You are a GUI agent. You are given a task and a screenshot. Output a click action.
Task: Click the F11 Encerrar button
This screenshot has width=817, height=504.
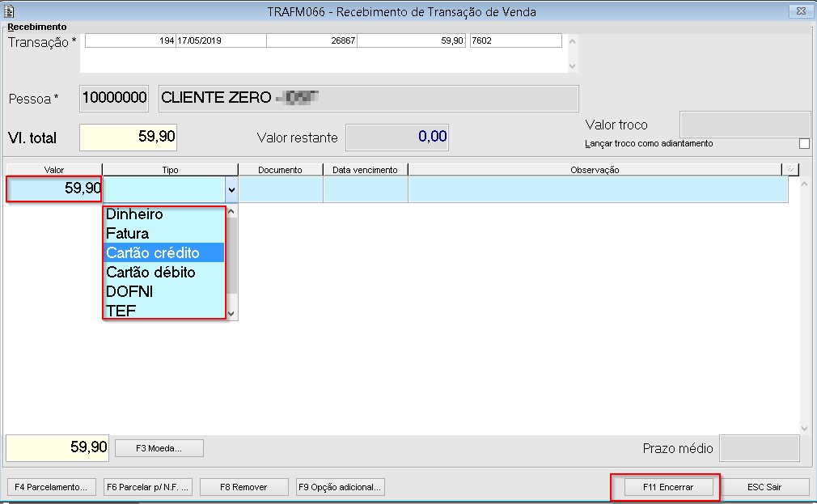pos(668,487)
